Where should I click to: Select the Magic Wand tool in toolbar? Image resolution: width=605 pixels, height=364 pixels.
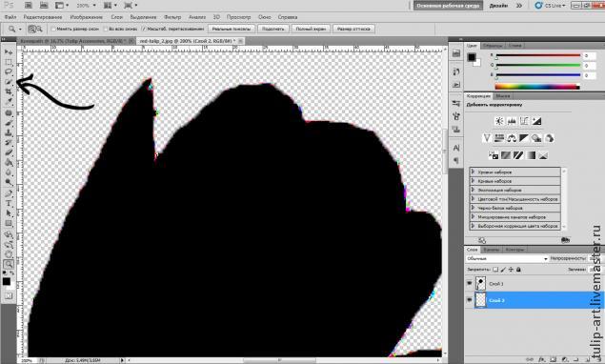[x=9, y=81]
